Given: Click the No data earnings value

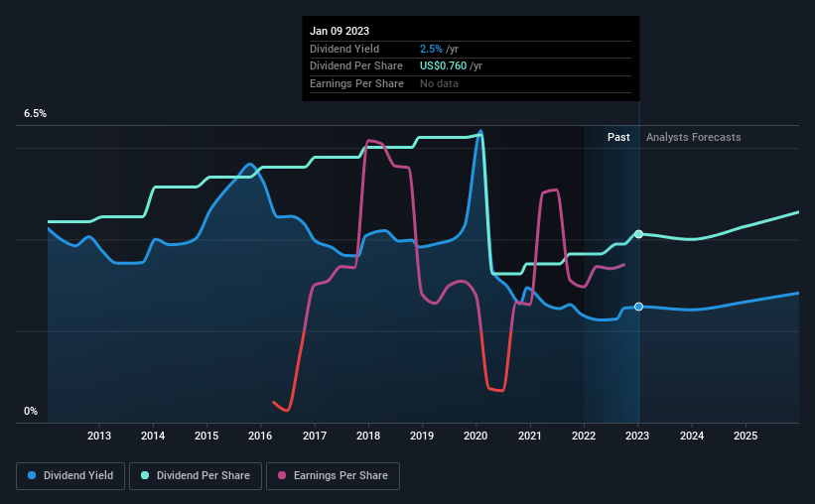Looking at the screenshot, I should click(x=439, y=83).
